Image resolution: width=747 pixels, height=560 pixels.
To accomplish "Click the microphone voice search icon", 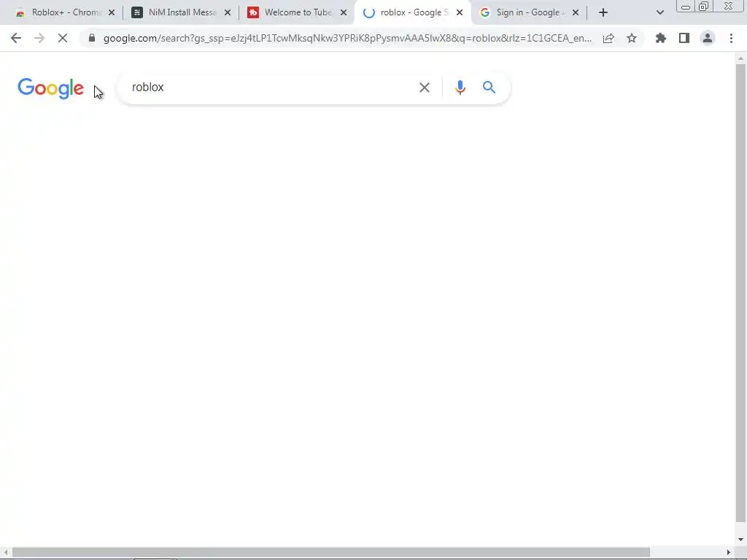I will pos(460,87).
